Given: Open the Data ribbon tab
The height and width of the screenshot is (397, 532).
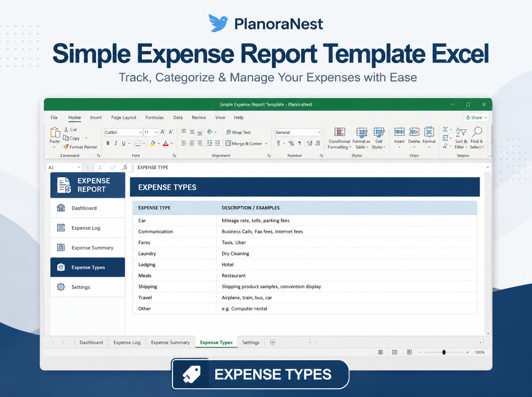Looking at the screenshot, I should click(x=178, y=118).
